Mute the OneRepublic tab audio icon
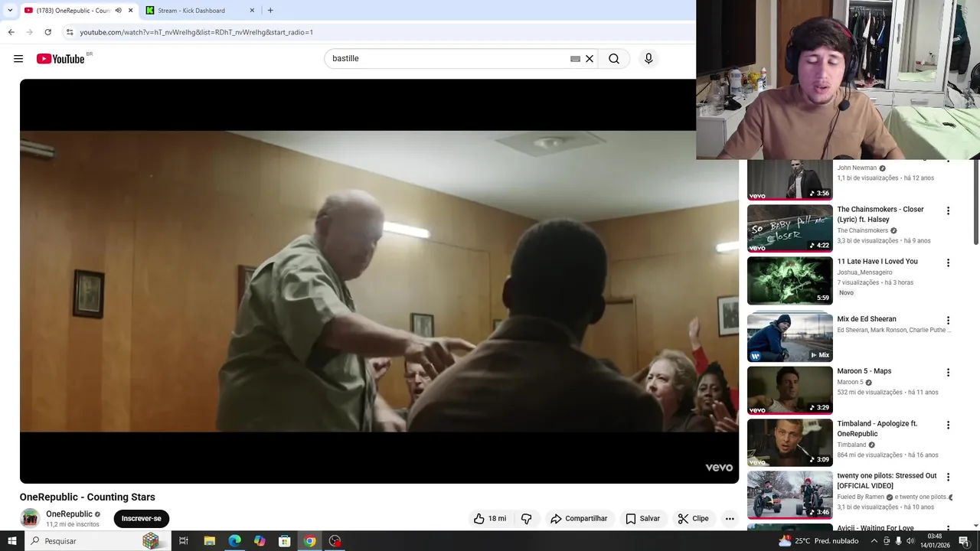The image size is (980, 551). pyautogui.click(x=118, y=11)
